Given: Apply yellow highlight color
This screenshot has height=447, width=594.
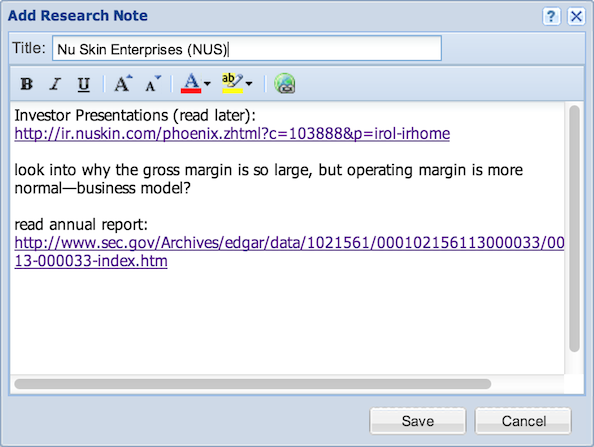Looking at the screenshot, I should pos(232,83).
